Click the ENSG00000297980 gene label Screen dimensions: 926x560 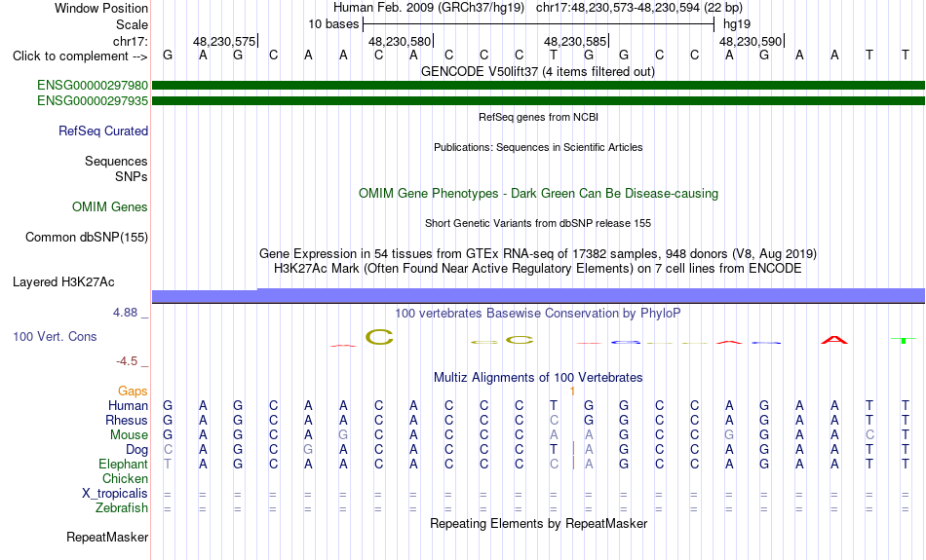point(93,86)
